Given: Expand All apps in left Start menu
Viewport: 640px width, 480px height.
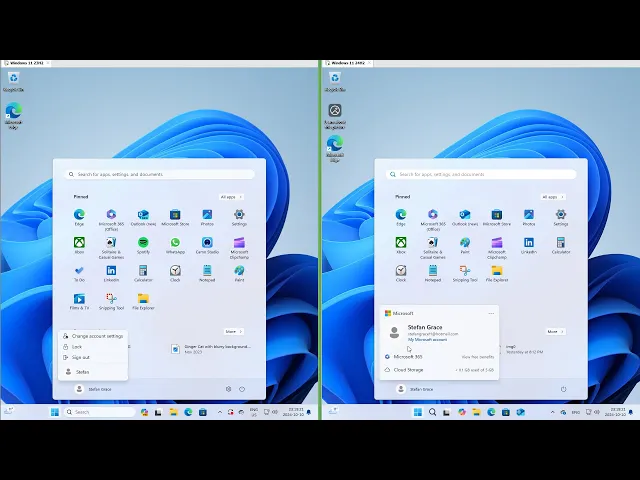Looking at the screenshot, I should [231, 197].
